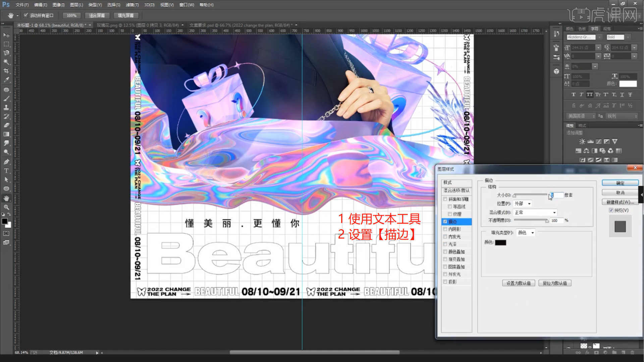Toggle 滚动所有窗口 checkbox in options bar
Screen dimensions: 644x362
pyautogui.click(x=25, y=15)
